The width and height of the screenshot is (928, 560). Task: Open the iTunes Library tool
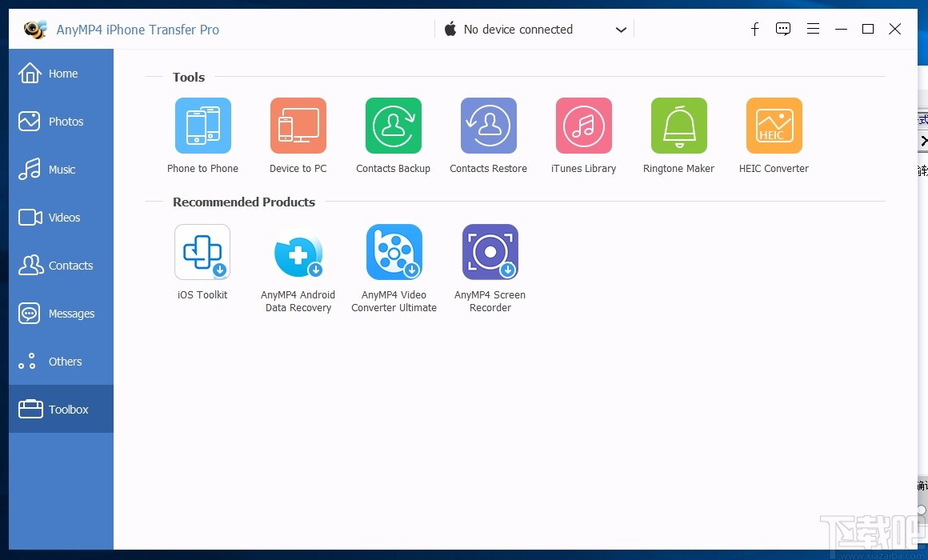(583, 126)
